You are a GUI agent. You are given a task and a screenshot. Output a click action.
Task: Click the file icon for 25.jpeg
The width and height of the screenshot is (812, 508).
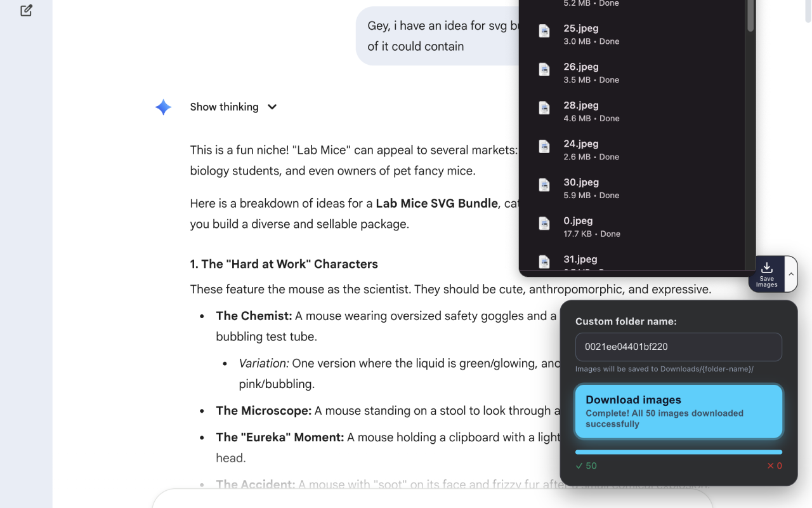544,31
